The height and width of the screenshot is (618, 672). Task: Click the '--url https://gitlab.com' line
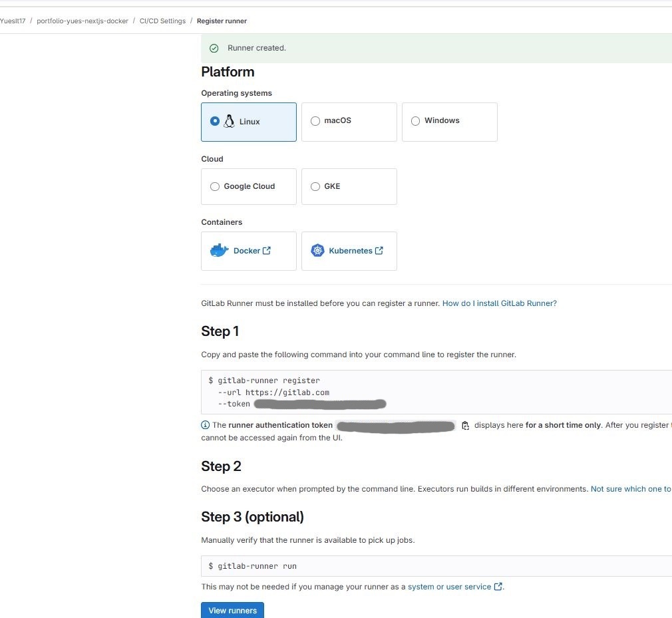pos(273,392)
